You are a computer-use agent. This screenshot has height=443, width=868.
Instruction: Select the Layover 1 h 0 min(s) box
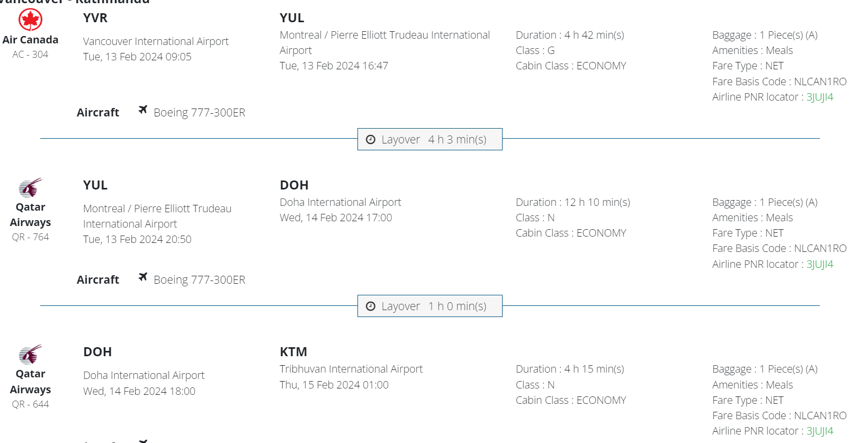point(429,306)
